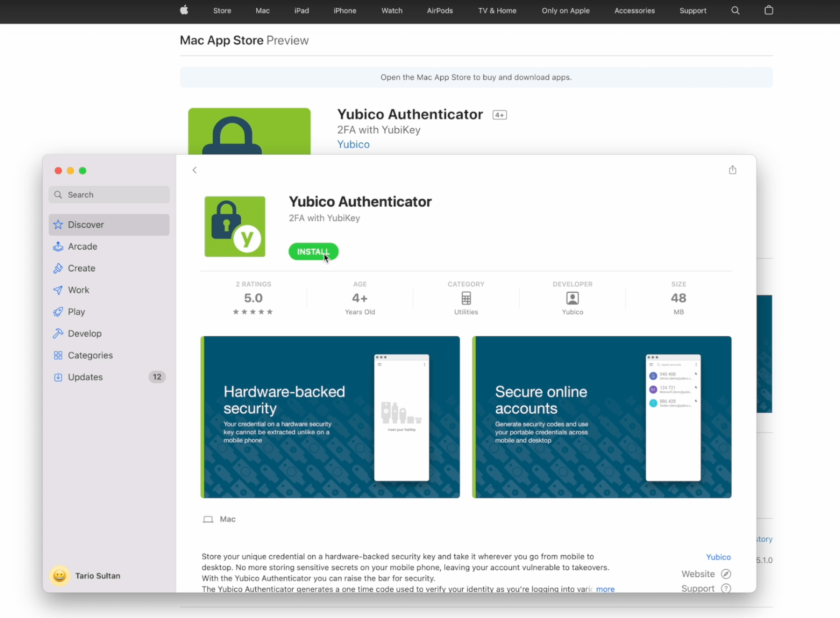Click the Create paintbrush icon
Viewport: 840px width, 618px height.
(58, 268)
